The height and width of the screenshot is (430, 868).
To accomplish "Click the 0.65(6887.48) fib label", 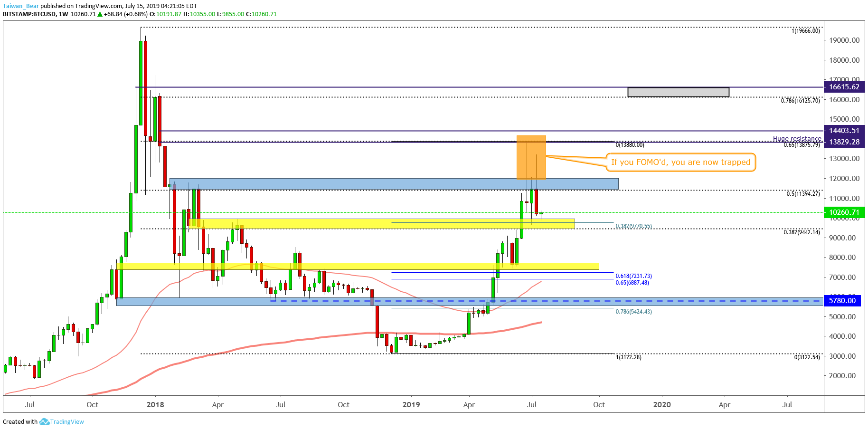I will point(632,283).
